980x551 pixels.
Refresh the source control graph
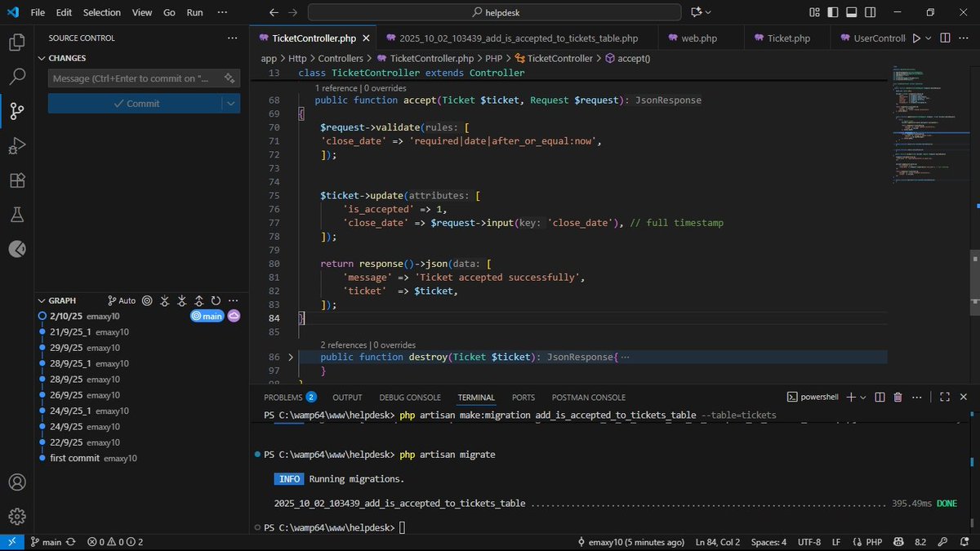coord(216,300)
